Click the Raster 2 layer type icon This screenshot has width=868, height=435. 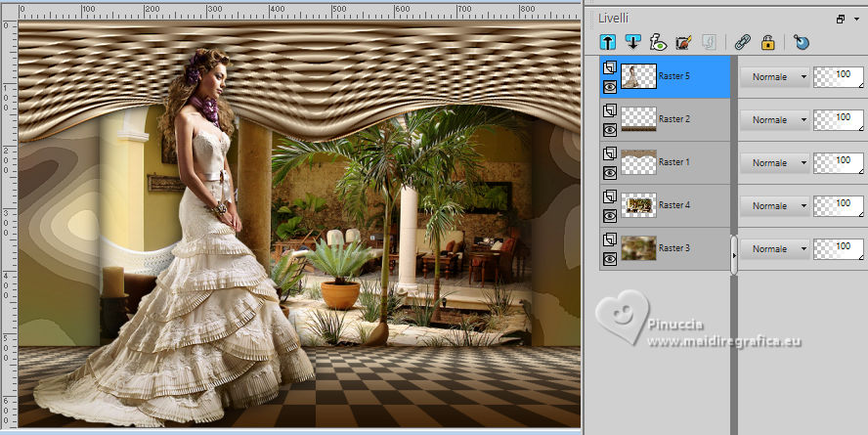coord(609,111)
